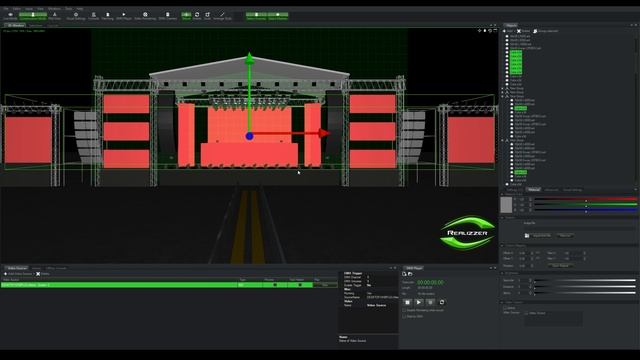640x360 pixels.
Task: Open Visual Settings from the toolbar
Action: (x=76, y=16)
